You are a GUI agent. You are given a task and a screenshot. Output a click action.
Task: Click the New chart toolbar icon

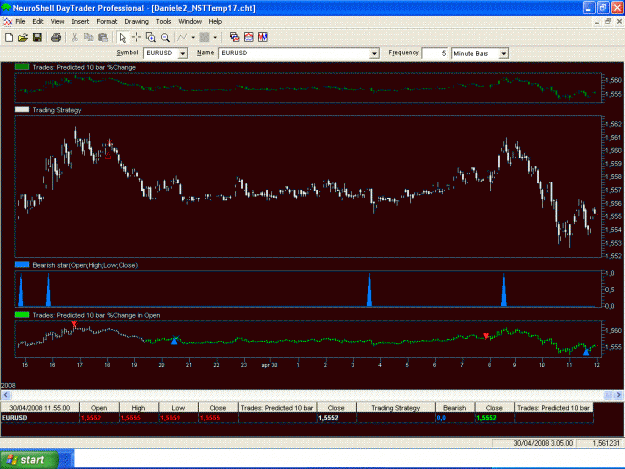click(x=9, y=37)
